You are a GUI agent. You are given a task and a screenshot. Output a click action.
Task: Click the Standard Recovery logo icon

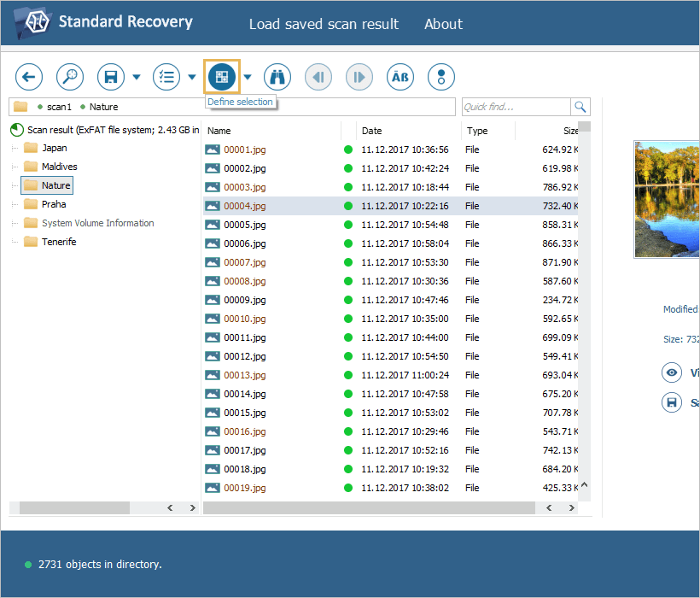[32, 22]
